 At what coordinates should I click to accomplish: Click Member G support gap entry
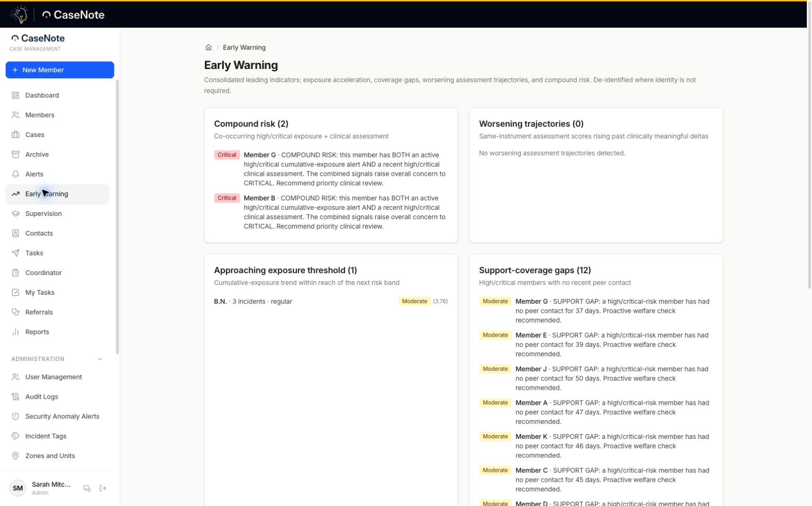tap(596, 311)
